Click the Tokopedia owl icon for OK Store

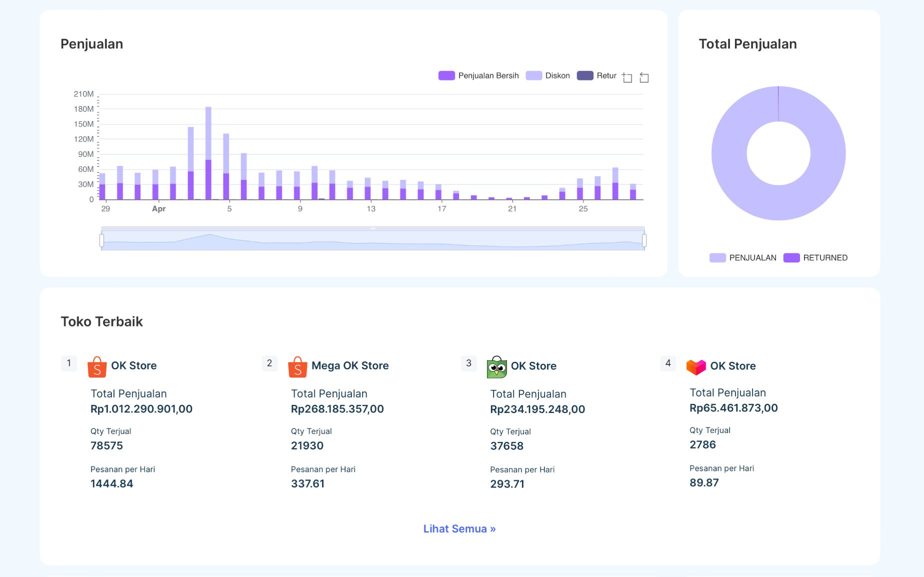[496, 367]
